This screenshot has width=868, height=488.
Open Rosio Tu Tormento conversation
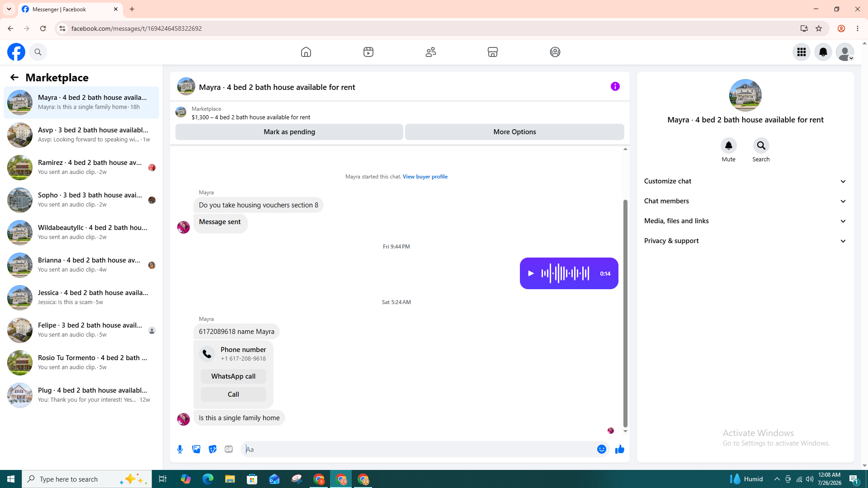[81, 363]
